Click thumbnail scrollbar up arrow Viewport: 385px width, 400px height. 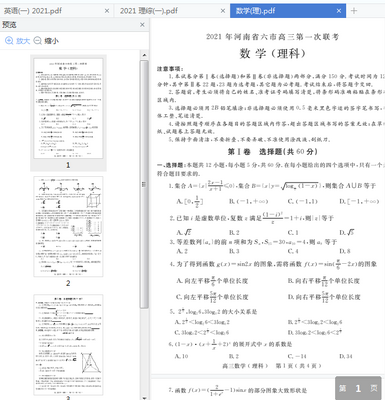[144, 55]
